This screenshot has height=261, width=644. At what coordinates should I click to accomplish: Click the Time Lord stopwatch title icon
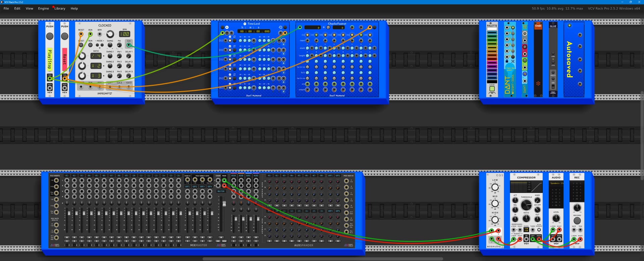tap(245, 24)
